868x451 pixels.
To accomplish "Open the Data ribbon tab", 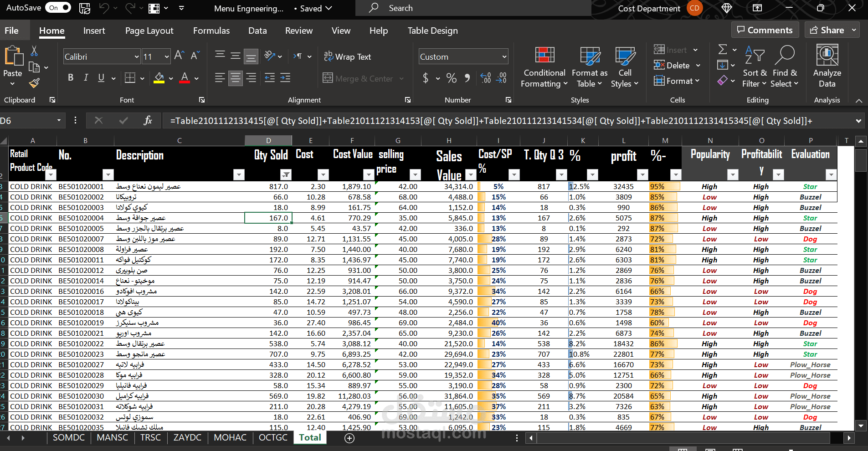I will [257, 31].
